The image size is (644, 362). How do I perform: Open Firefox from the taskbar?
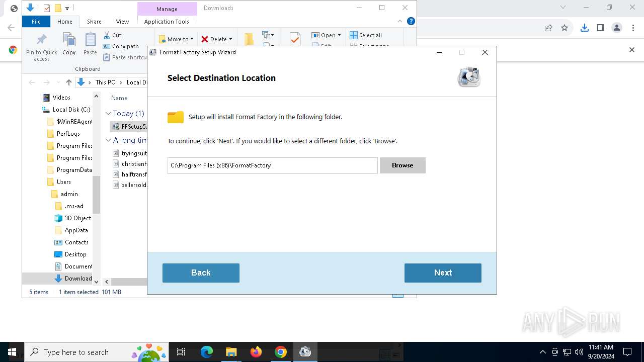coord(256,352)
